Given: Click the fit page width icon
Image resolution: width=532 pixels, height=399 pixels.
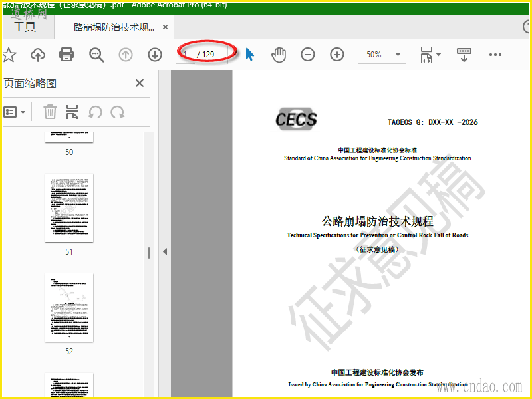Looking at the screenshot, I should (x=426, y=55).
